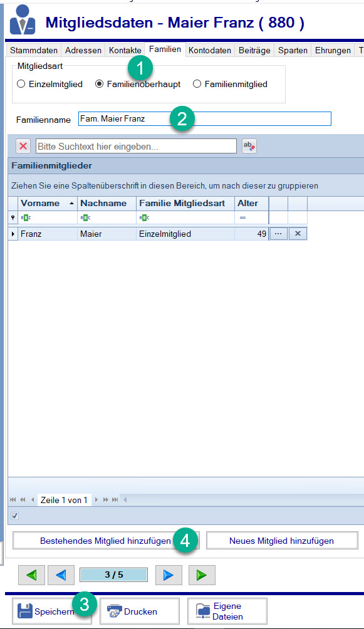Viewport: 364px width, 629px height.
Task: Open the Alter column filter operator
Action: [242, 217]
